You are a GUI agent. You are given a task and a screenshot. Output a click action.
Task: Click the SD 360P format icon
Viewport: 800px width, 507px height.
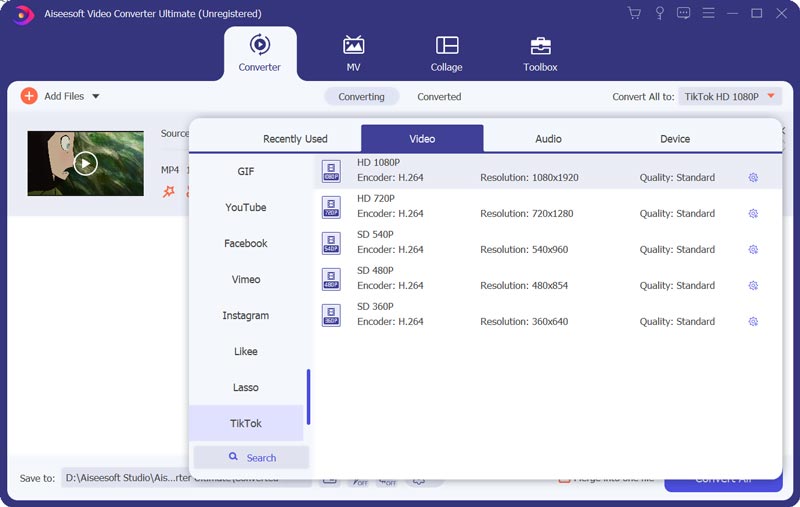tap(331, 315)
